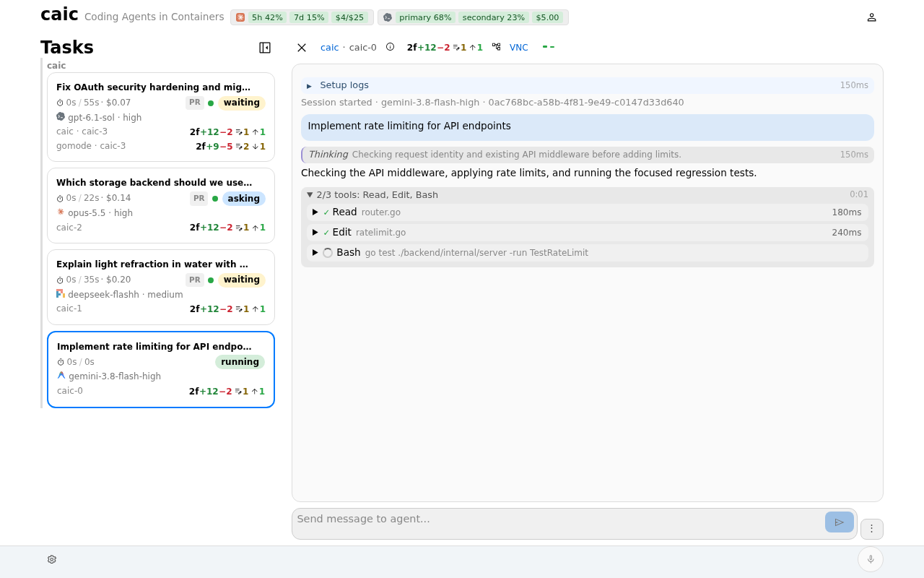The height and width of the screenshot is (578, 924).
Task: Send the message to the agent
Action: click(x=840, y=522)
